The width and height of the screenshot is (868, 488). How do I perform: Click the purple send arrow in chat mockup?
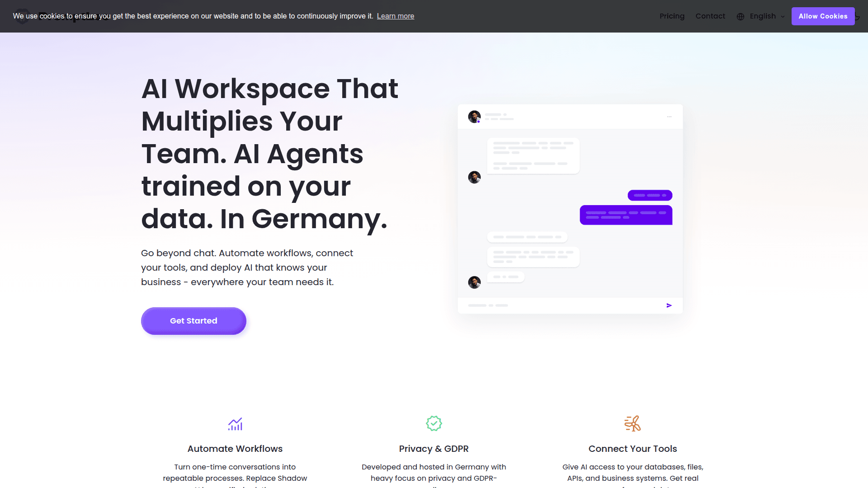pos(669,305)
